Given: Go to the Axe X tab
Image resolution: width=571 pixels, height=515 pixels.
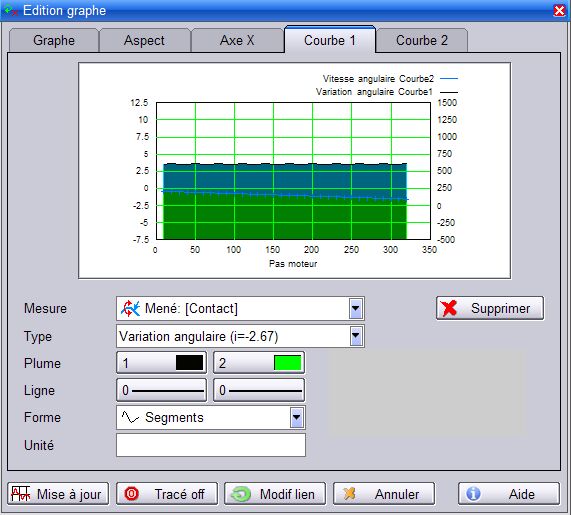Looking at the screenshot, I should 237,40.
